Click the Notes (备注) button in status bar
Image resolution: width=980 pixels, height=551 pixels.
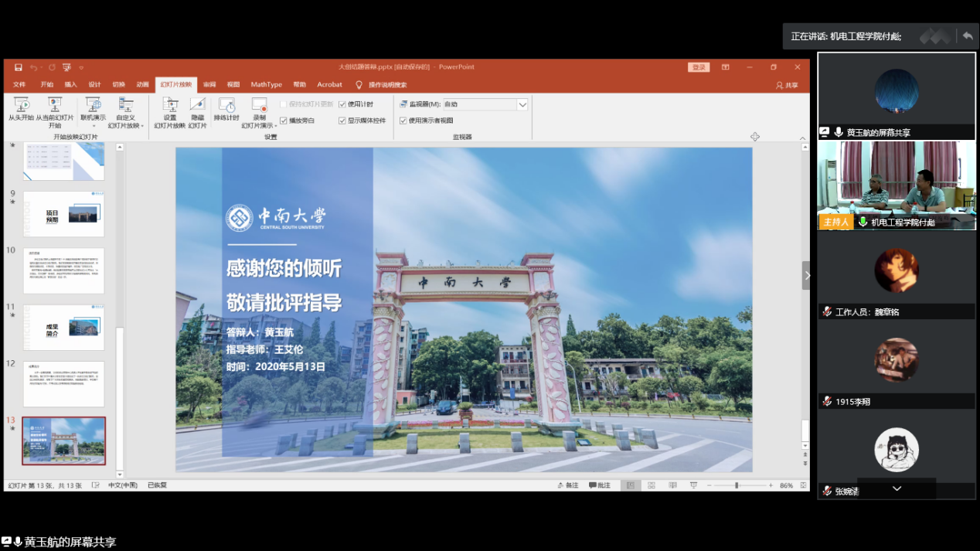click(x=567, y=485)
